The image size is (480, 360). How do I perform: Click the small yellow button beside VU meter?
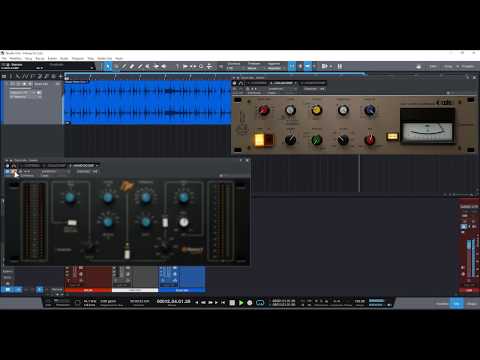pyautogui.click(x=392, y=136)
